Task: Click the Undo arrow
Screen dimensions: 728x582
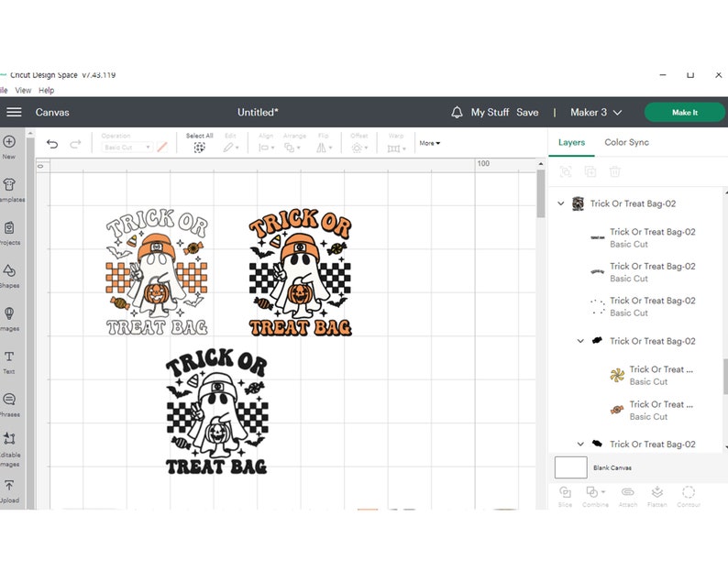Action: (x=52, y=144)
